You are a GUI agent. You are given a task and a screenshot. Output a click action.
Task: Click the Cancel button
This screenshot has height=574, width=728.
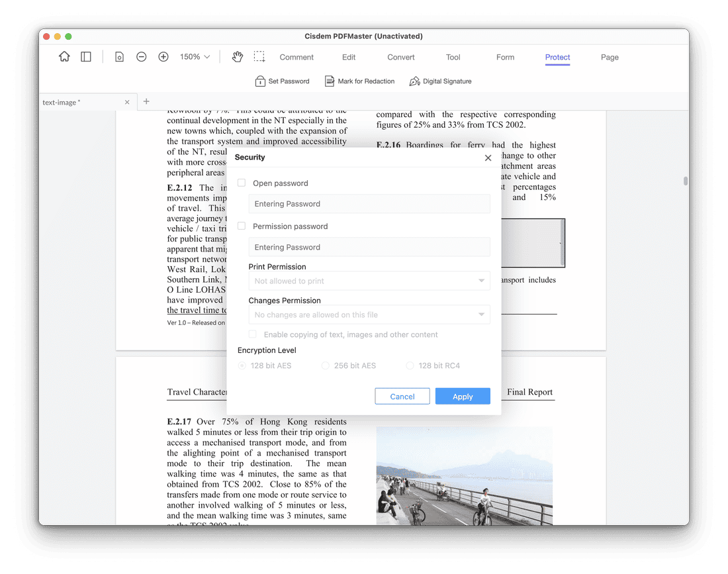point(402,396)
